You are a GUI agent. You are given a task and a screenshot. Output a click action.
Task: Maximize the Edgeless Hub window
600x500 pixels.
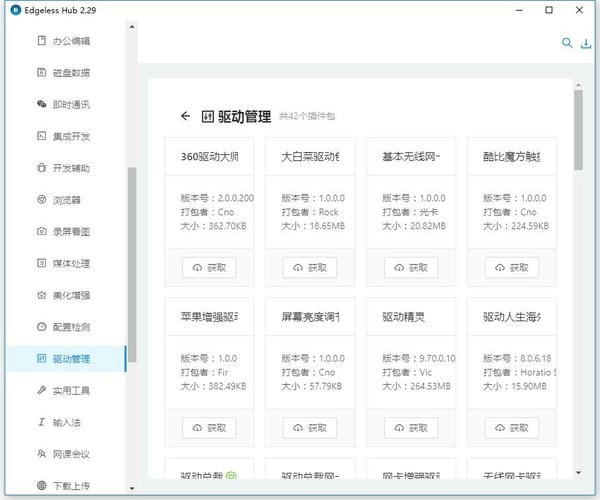point(549,10)
